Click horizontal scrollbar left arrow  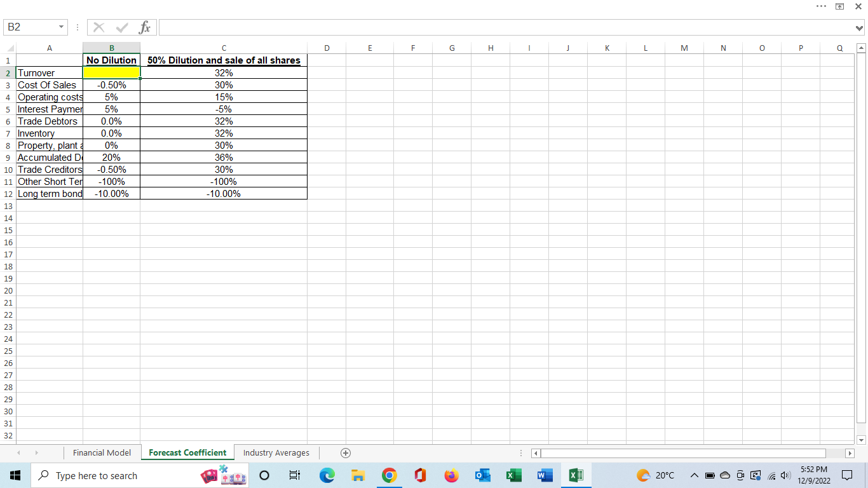coord(535,453)
